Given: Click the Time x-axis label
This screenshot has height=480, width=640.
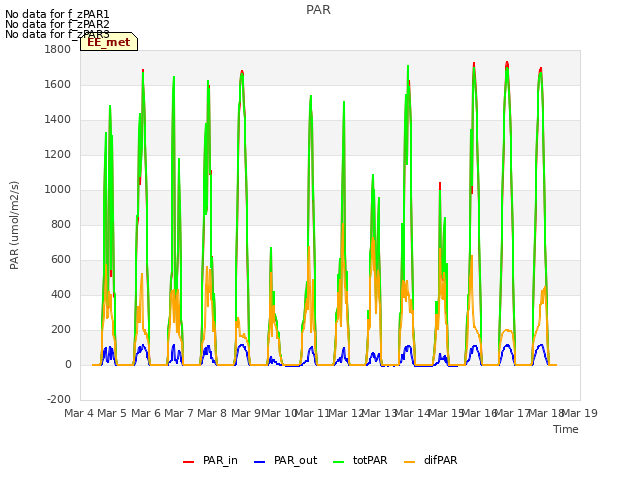Looking at the screenshot, I should 566,429.
